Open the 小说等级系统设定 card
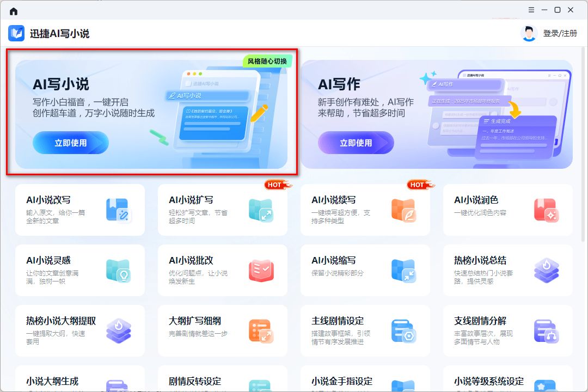 coord(508,379)
